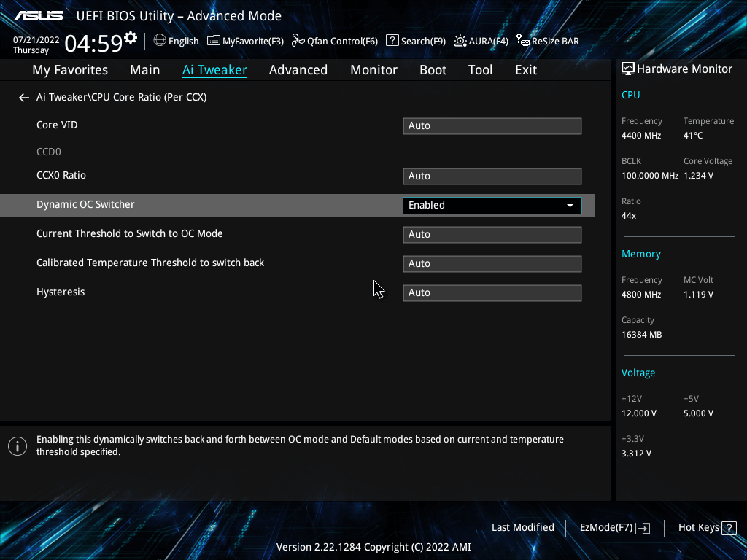Select the CCX0 Ratio label
Viewport: 747px width, 560px height.
[61, 175]
